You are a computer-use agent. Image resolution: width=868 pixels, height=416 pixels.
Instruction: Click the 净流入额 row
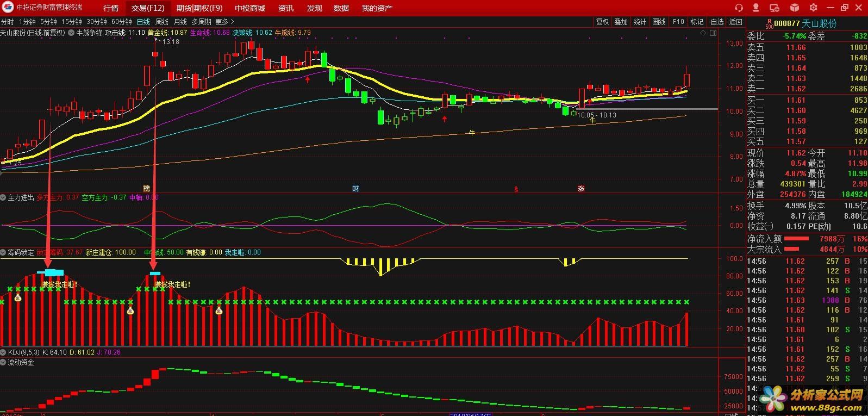point(807,239)
